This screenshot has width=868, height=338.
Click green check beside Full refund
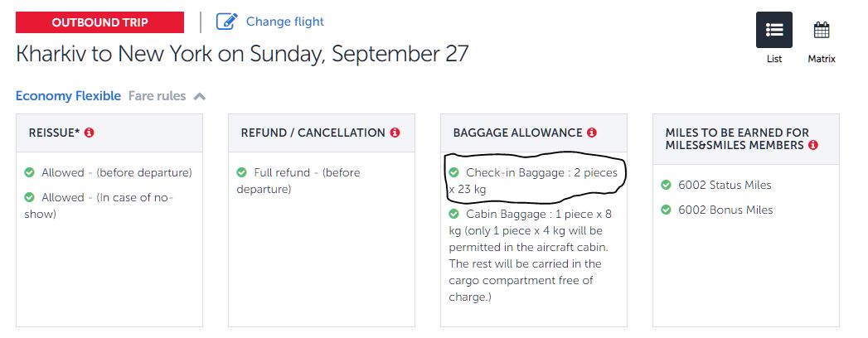tap(242, 172)
